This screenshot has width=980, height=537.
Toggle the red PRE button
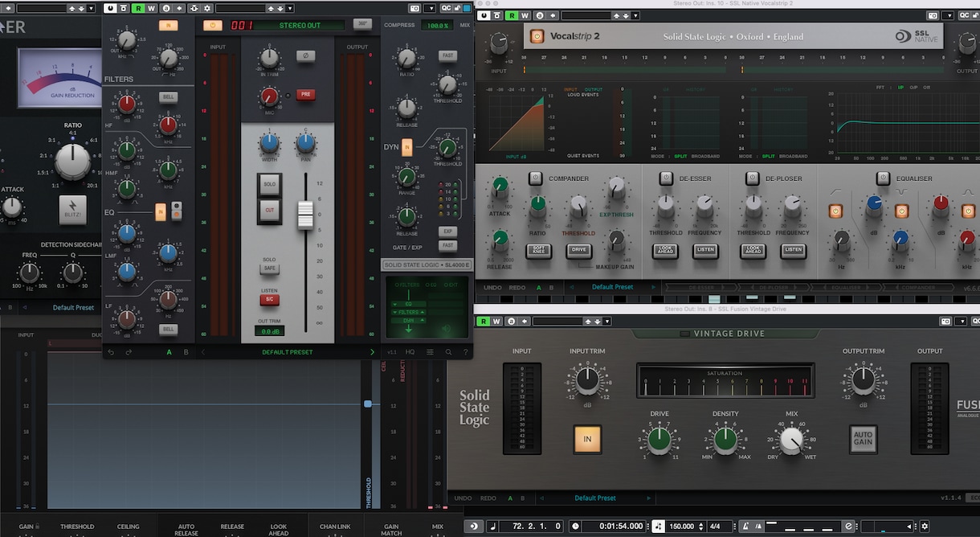305,94
